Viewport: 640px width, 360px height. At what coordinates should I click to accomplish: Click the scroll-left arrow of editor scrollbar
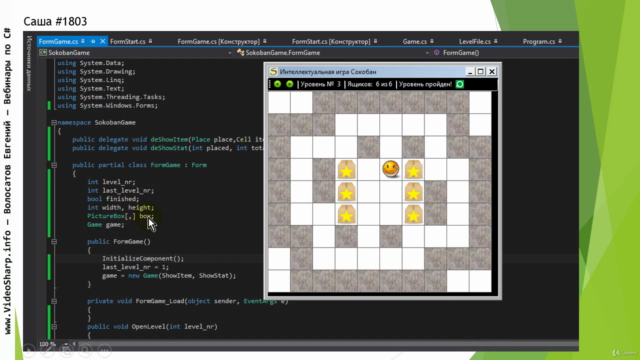tap(74, 344)
